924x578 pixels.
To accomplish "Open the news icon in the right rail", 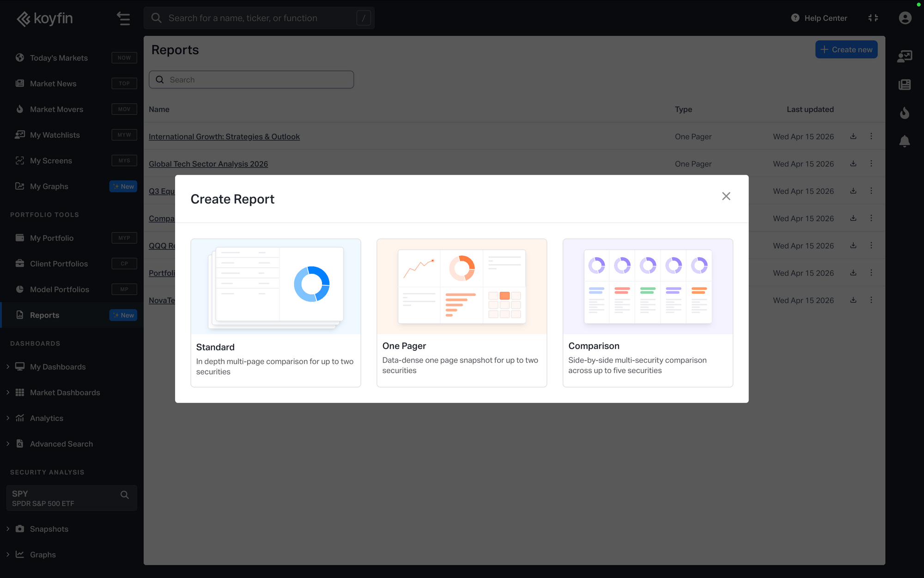I will point(904,85).
